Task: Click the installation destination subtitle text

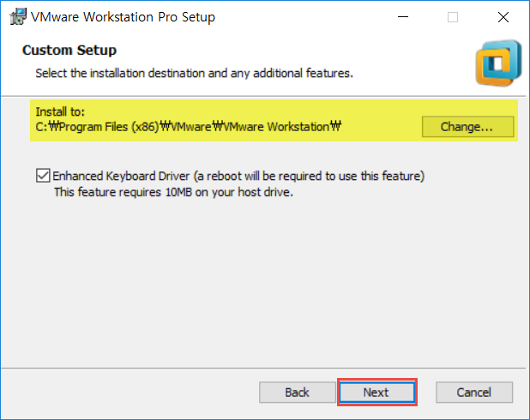Action: click(x=195, y=74)
